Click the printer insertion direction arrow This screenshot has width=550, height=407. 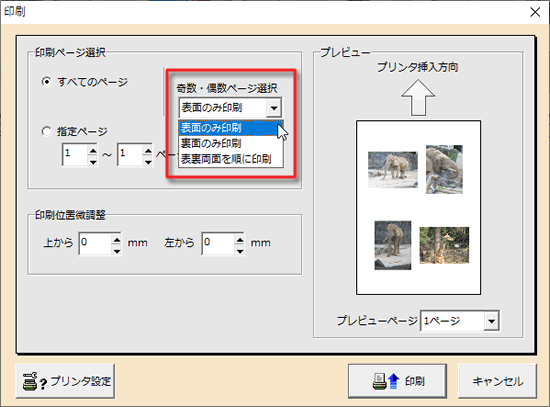(x=418, y=97)
